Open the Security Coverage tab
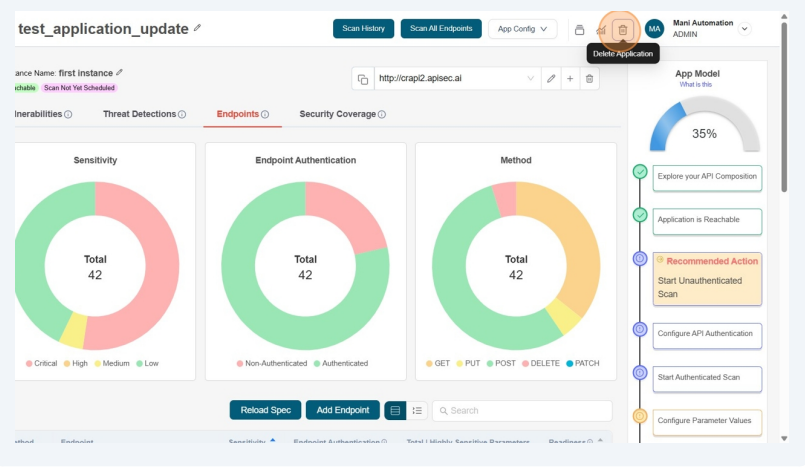Screen dimensions: 805x472 tap(342, 115)
